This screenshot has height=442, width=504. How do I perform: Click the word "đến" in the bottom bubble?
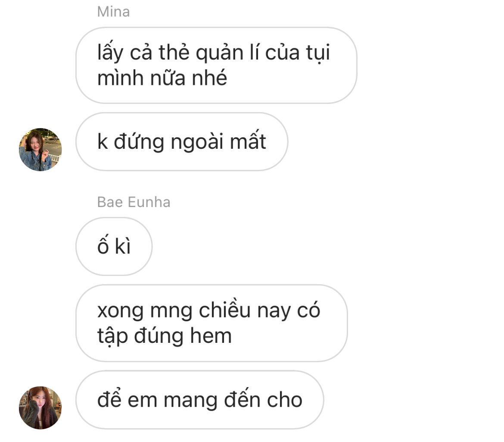(x=242, y=399)
